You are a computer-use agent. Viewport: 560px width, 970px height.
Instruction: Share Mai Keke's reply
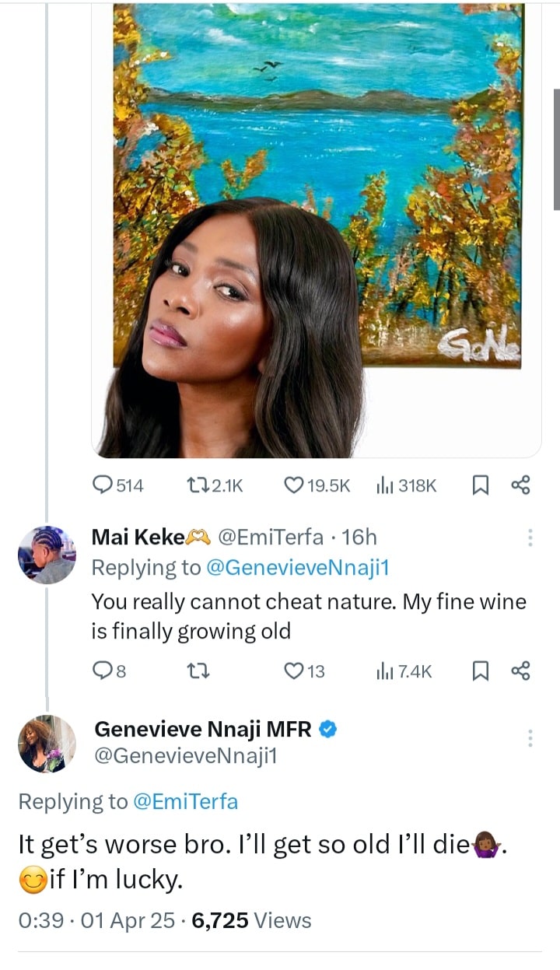coord(520,671)
